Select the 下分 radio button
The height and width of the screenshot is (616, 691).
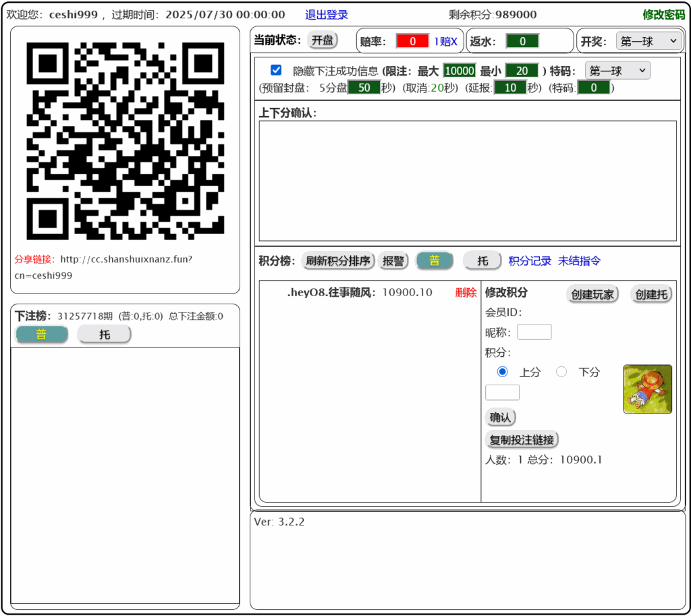pos(561,371)
